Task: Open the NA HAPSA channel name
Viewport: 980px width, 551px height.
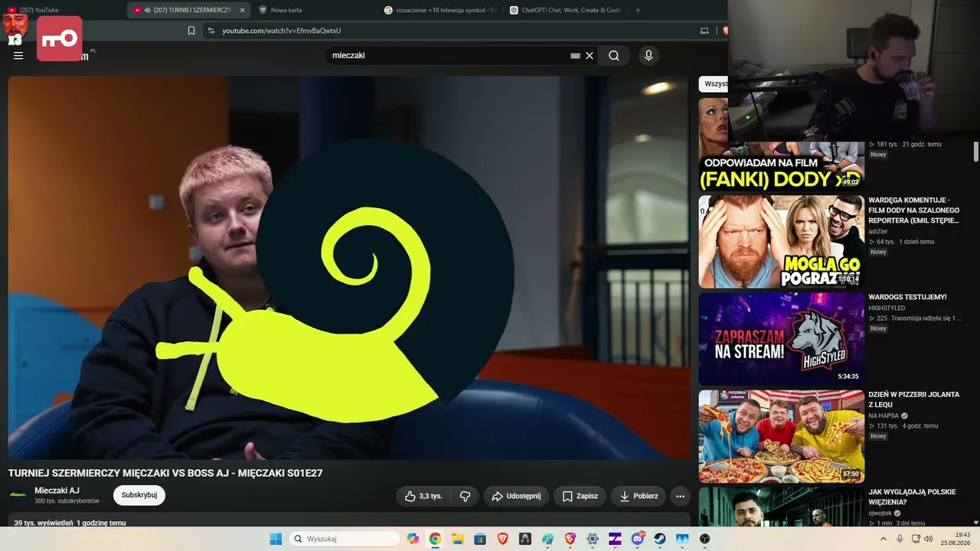Action: [x=884, y=416]
